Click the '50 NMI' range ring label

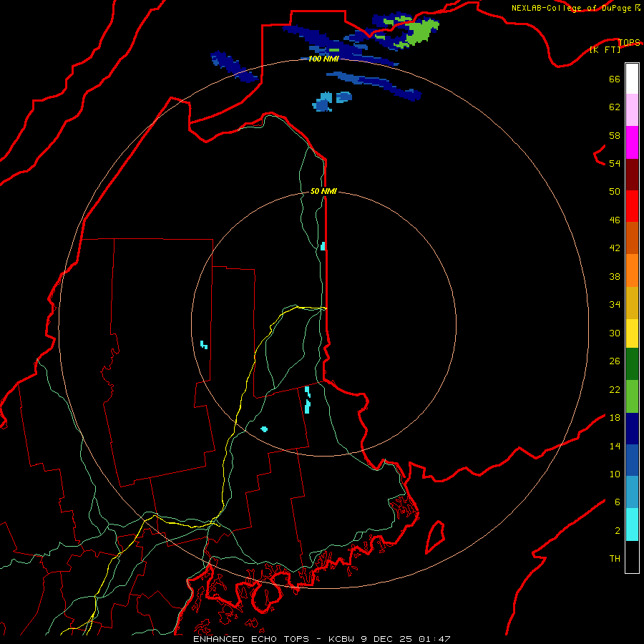coord(323,191)
